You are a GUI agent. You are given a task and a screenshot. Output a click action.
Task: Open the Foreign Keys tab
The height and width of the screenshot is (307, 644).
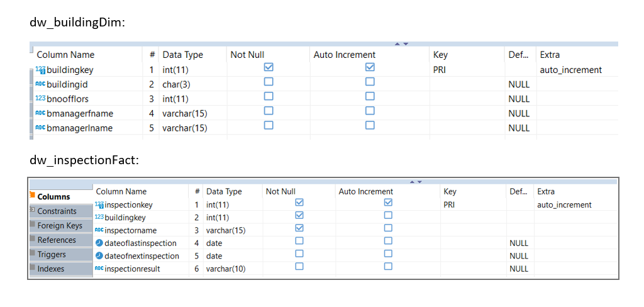coord(60,226)
